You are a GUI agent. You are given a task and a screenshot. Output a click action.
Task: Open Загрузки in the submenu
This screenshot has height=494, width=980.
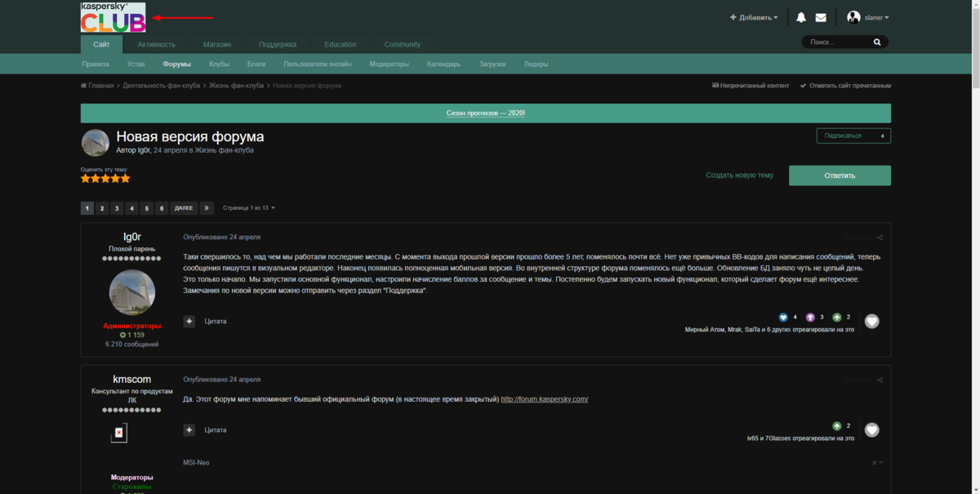click(492, 65)
